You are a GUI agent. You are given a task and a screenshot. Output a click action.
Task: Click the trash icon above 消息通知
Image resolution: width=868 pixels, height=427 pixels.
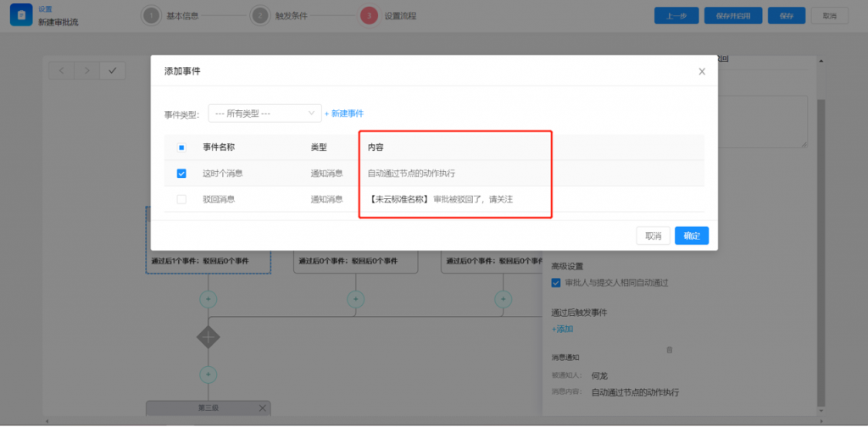click(670, 349)
